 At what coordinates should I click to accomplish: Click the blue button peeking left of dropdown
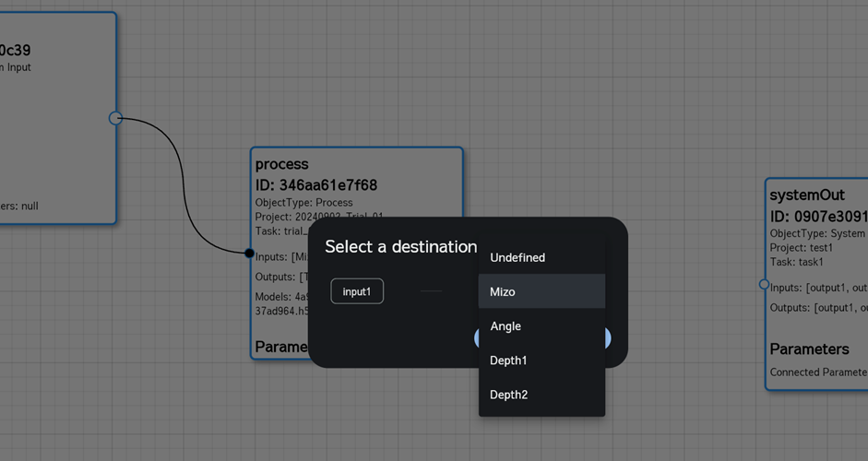[x=476, y=338]
